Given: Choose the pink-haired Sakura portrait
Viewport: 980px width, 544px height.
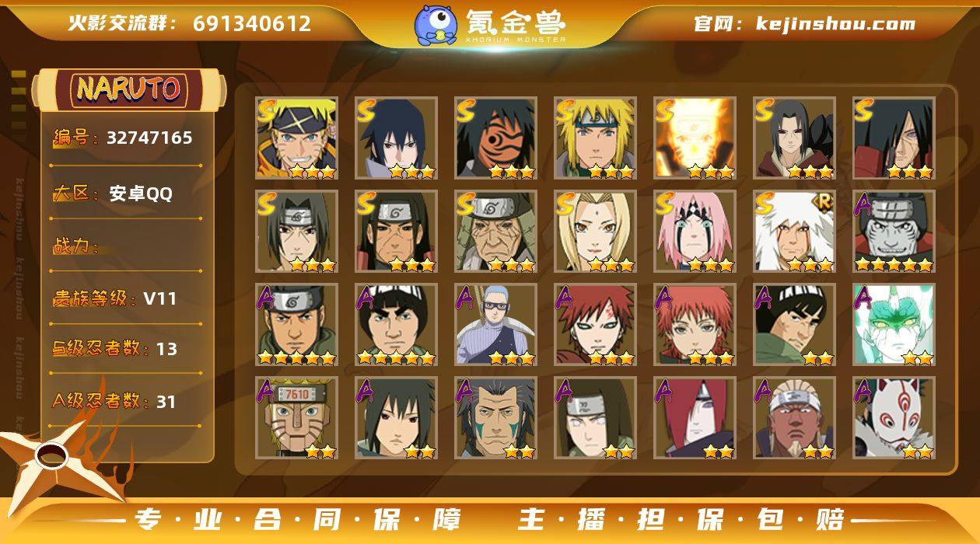Looking at the screenshot, I should [x=695, y=232].
